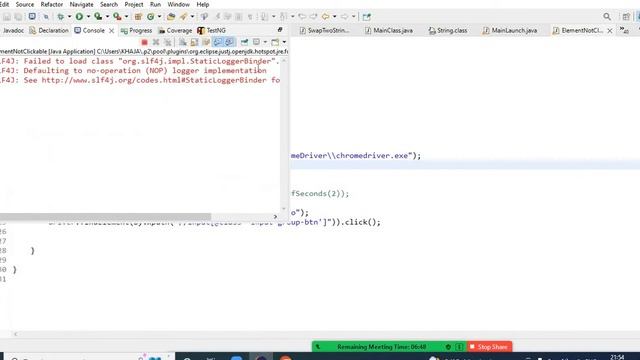Screen dimensions: 640x360
Task: Switch to the Declaration view tab
Action: [x=49, y=31]
